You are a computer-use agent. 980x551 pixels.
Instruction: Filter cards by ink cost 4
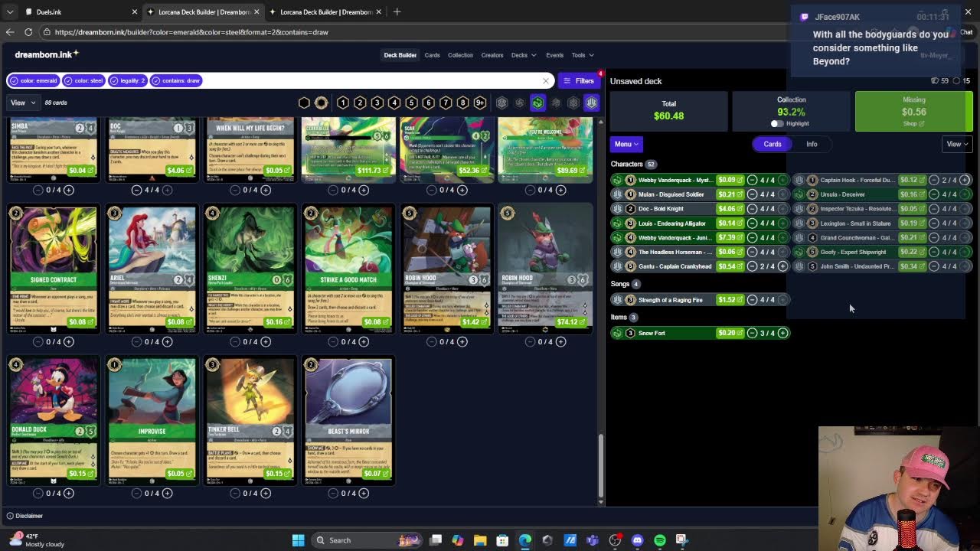(x=394, y=103)
